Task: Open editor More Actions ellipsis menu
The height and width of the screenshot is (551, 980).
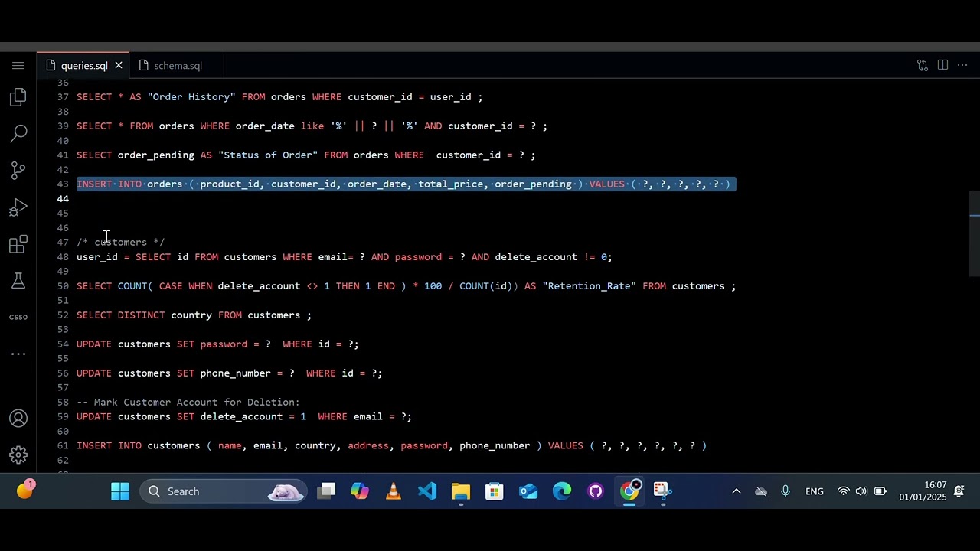Action: 962,66
